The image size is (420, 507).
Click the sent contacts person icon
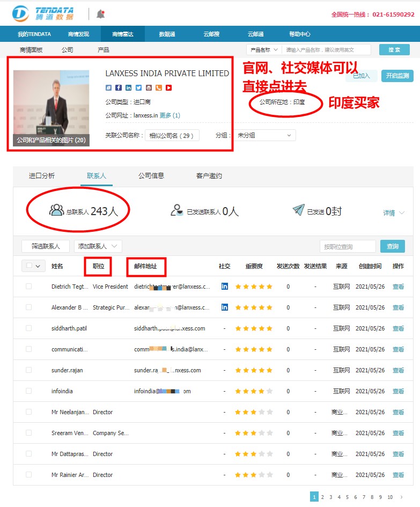(x=176, y=210)
